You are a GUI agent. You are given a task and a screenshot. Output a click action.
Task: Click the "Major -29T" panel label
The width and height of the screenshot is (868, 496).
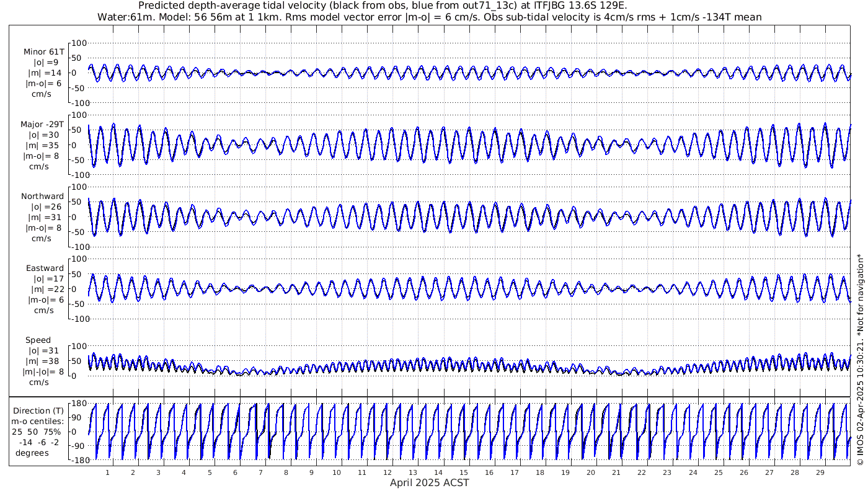[42, 125]
